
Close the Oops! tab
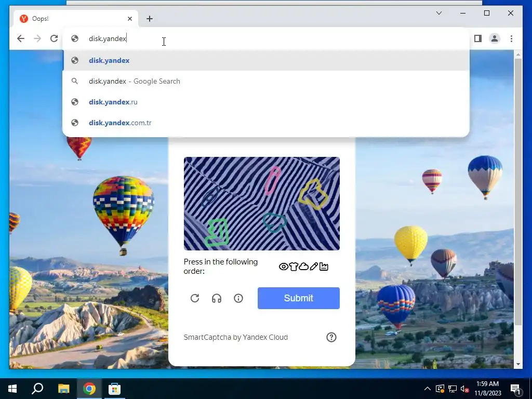(129, 19)
